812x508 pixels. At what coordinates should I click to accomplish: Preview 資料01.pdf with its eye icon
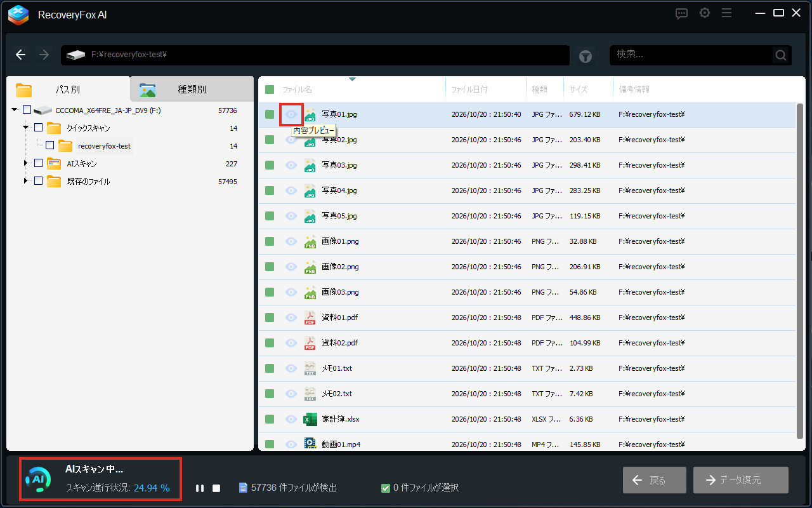click(291, 317)
